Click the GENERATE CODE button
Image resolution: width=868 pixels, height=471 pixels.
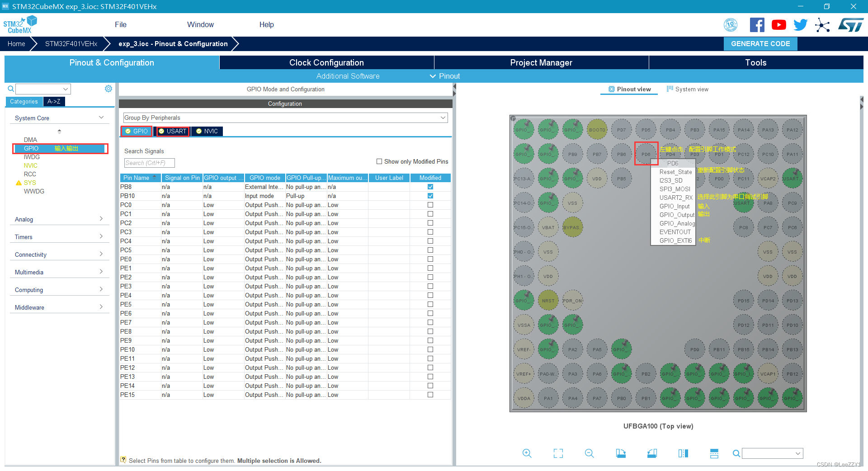click(x=760, y=44)
